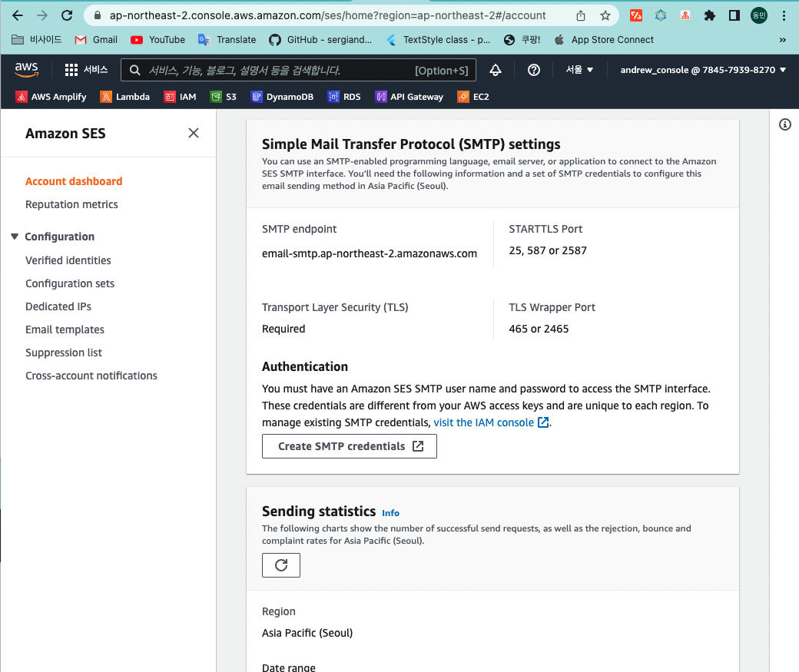799x672 pixels.
Task: Click the browser address bar URL
Action: click(x=327, y=15)
